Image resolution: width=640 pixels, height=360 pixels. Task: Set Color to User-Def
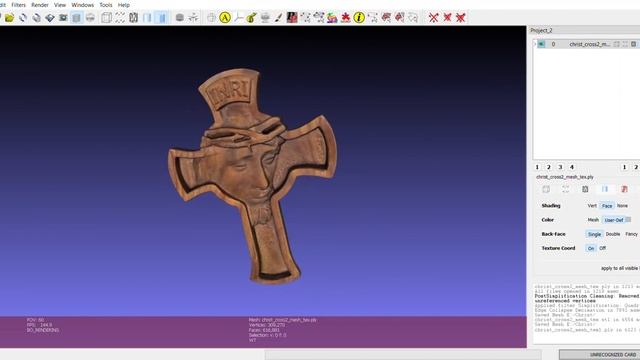pyautogui.click(x=614, y=220)
